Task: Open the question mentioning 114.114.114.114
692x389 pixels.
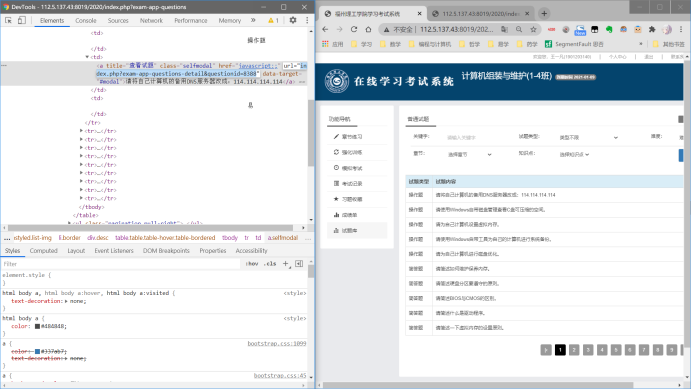Action: coord(495,195)
